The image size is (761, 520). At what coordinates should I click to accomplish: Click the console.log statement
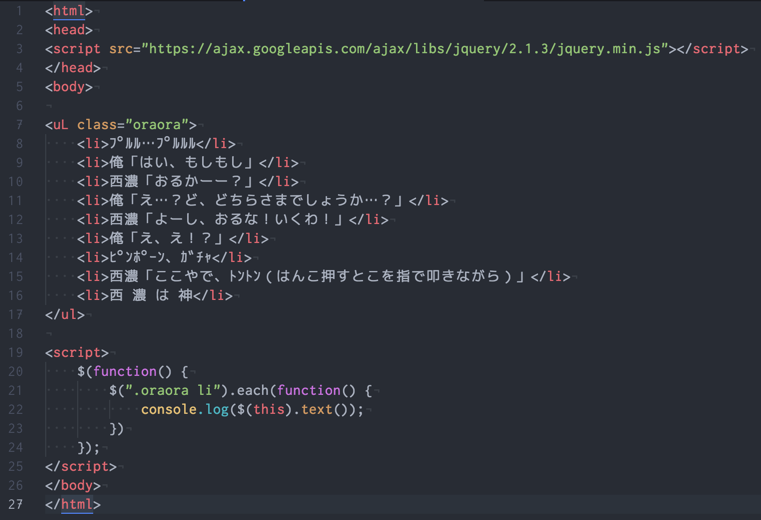[x=252, y=409]
